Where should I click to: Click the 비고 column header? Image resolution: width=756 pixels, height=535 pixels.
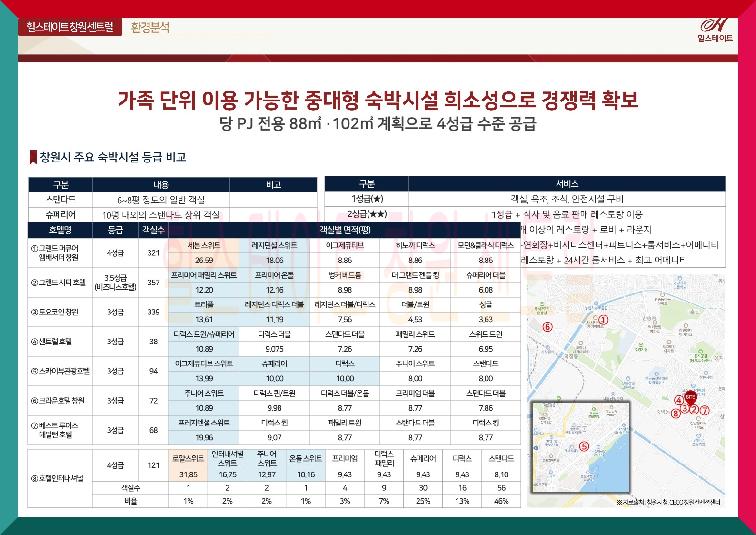273,184
